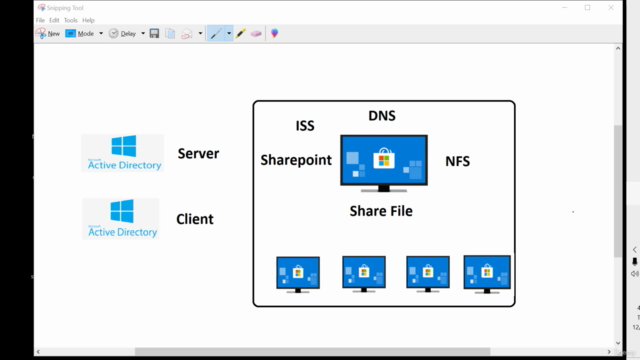Open the Mode button
Image resolution: width=640 pixels, height=360 pixels.
[80, 33]
